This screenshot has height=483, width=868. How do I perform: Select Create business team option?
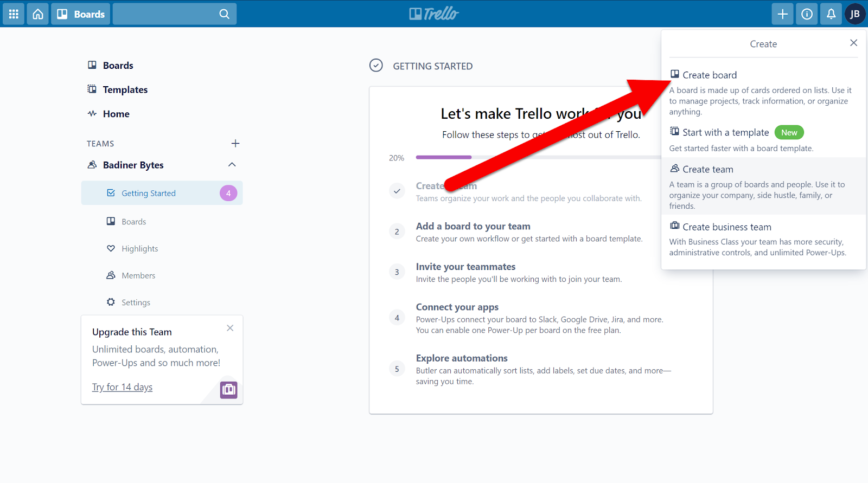coord(763,239)
